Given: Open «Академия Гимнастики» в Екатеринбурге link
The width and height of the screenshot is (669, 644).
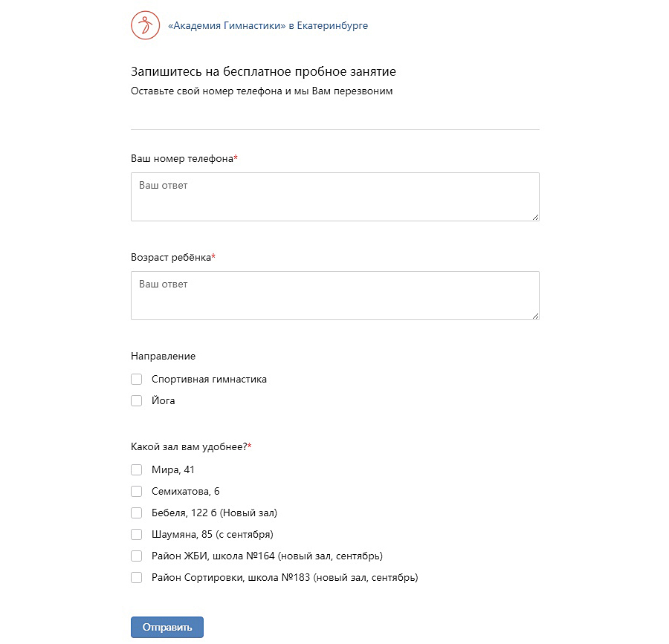Looking at the screenshot, I should tap(268, 26).
